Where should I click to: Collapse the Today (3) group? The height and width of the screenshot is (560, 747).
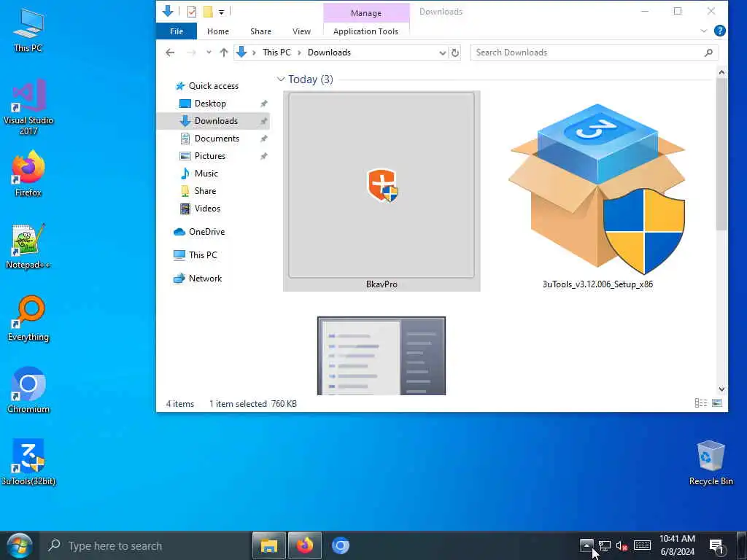[x=281, y=79]
